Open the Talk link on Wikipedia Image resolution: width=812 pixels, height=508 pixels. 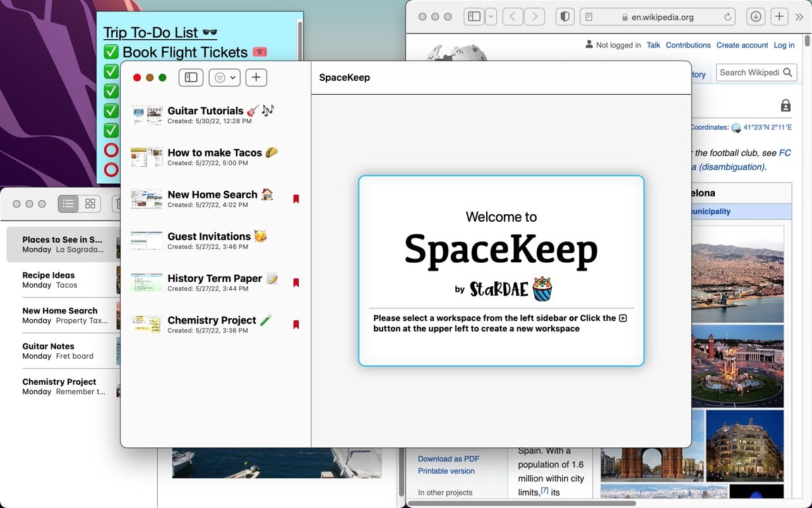tap(654, 45)
